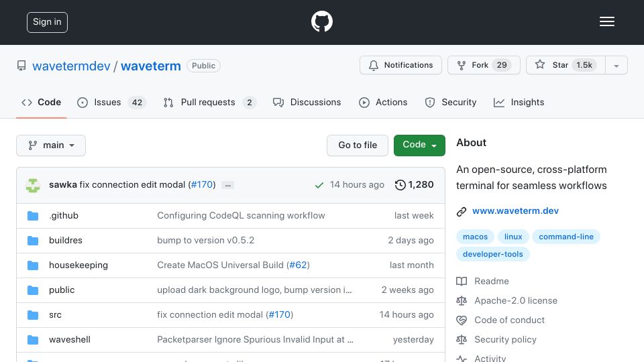
Task: Open the .github folder name
Action: 64,215
